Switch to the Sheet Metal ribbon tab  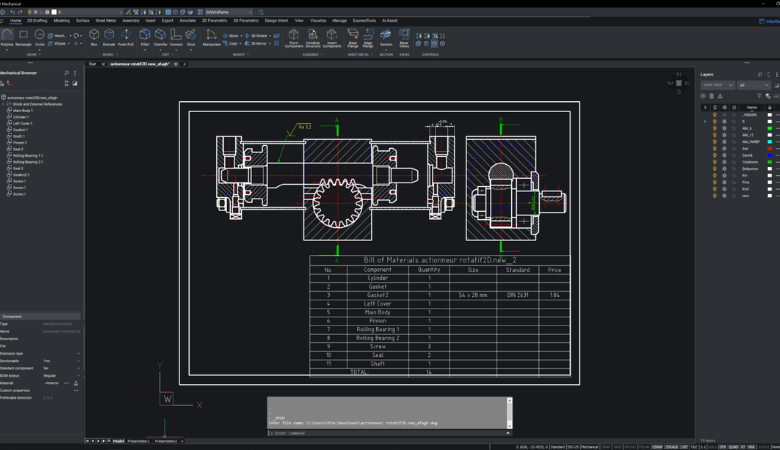pos(105,21)
